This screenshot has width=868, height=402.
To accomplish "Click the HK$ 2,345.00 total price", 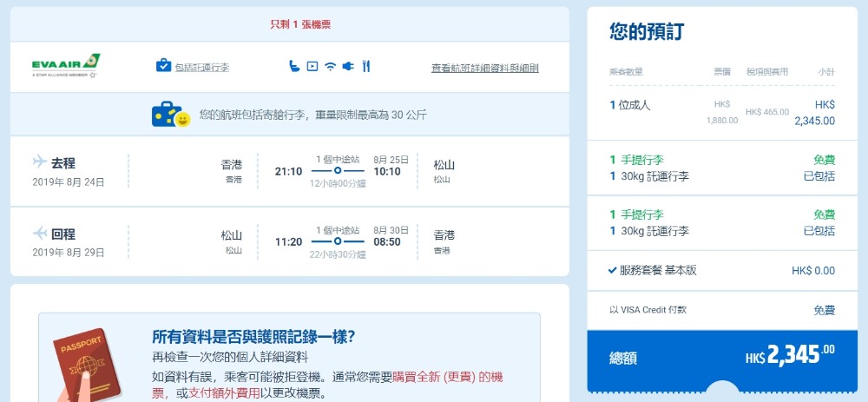I will pyautogui.click(x=791, y=355).
